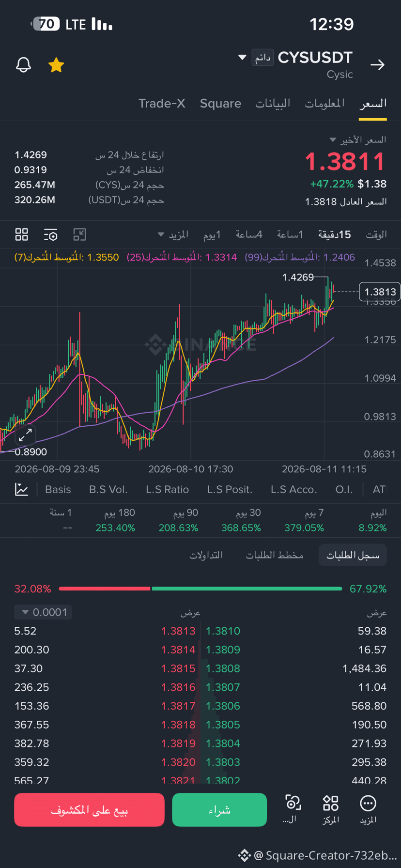Tap the السعر العادل 1.3818 mark price
This screenshot has height=868, width=401.
pyautogui.click(x=346, y=201)
